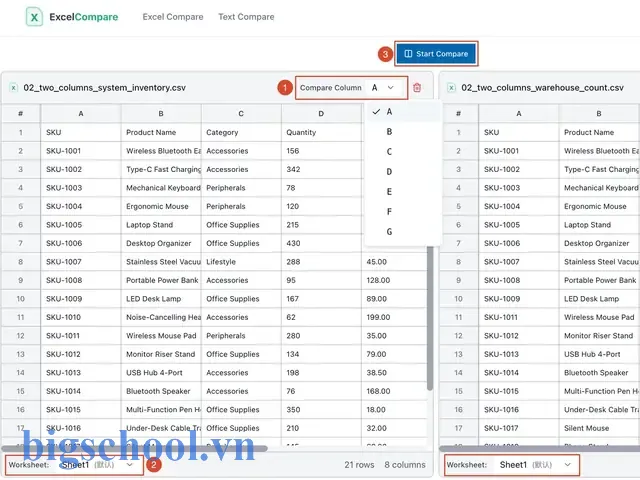Viewport: 640px width, 480px height.
Task: Click the left table's horizontal scrollbar
Action: 135,449
